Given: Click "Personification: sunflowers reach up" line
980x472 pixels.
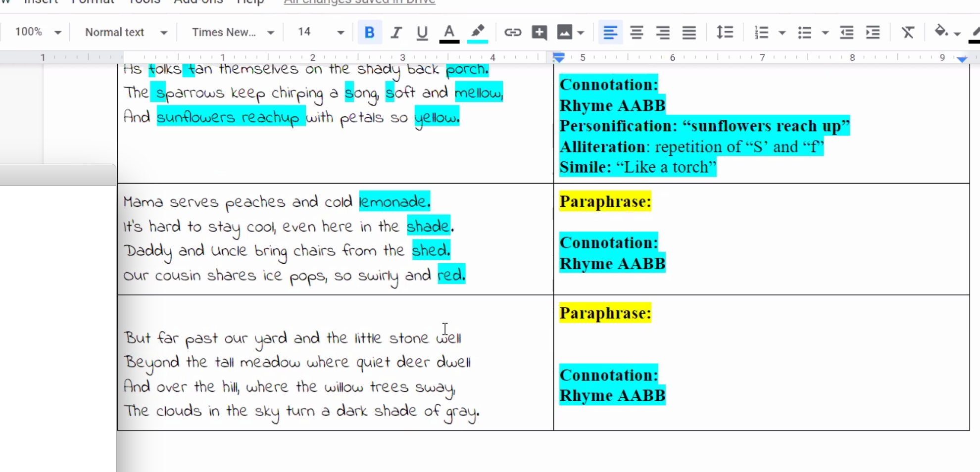Looking at the screenshot, I should coord(704,126).
